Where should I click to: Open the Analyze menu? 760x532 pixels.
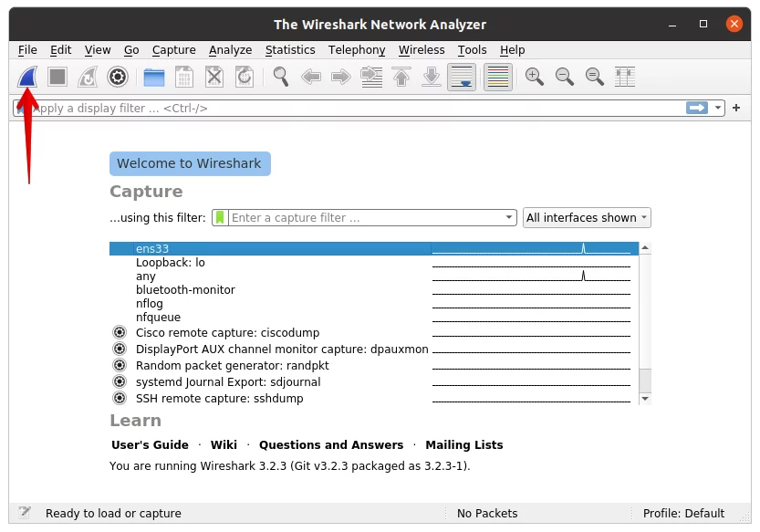click(x=230, y=50)
